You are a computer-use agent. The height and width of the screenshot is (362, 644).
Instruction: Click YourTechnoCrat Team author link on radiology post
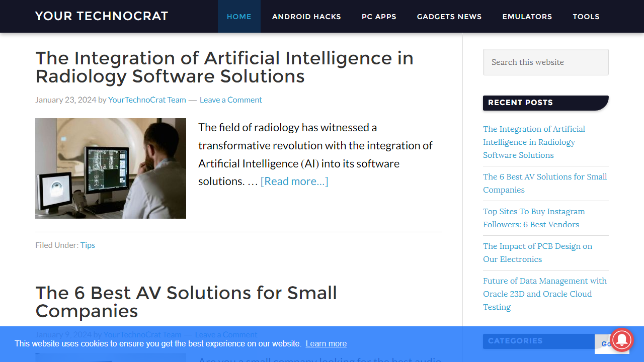[147, 100]
